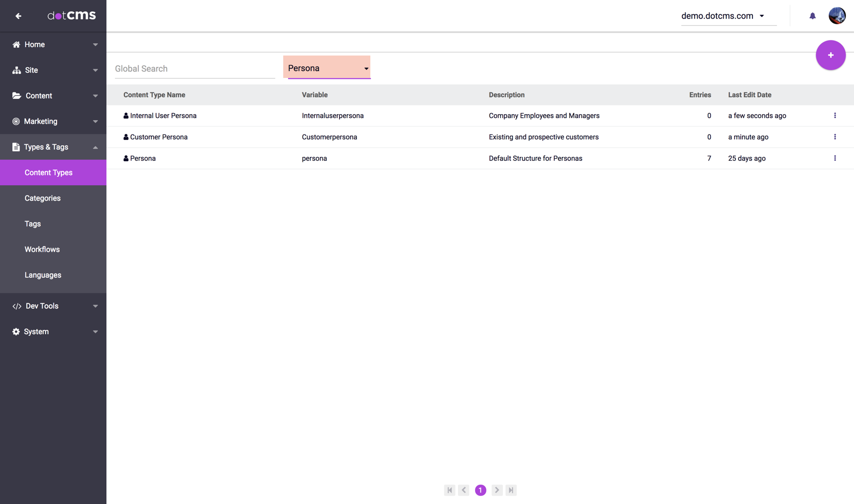Open the Internal User Persona content type
The image size is (854, 504).
pos(163,116)
